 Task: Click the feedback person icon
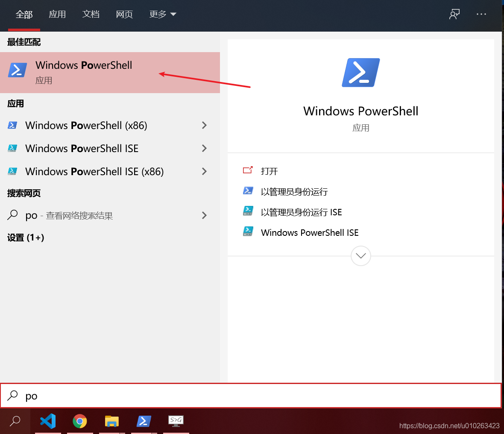coord(454,14)
